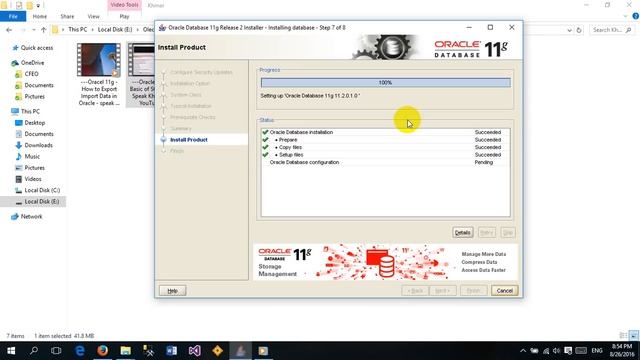Select This PC in navigation pane
The image size is (640, 360).
(30, 111)
